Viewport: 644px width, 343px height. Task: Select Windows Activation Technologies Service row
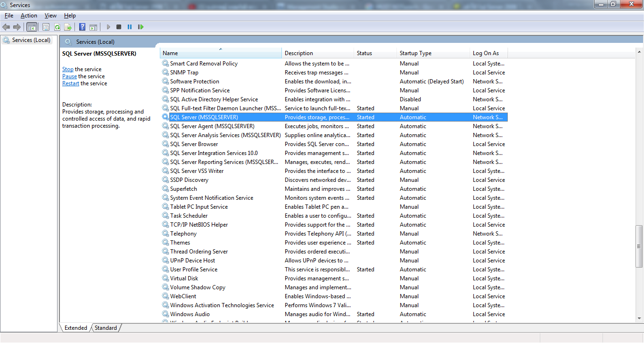[334, 305]
